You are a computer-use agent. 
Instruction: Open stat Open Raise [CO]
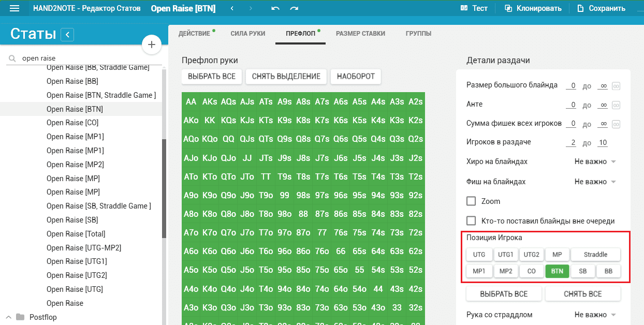[72, 123]
